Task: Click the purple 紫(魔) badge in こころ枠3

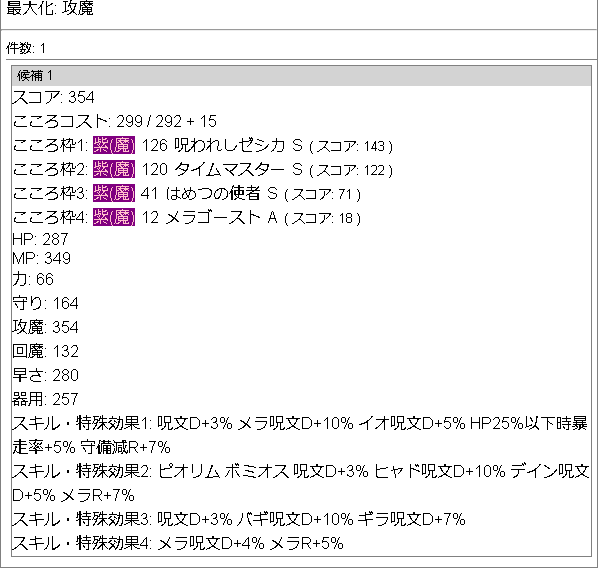Action: click(x=114, y=193)
